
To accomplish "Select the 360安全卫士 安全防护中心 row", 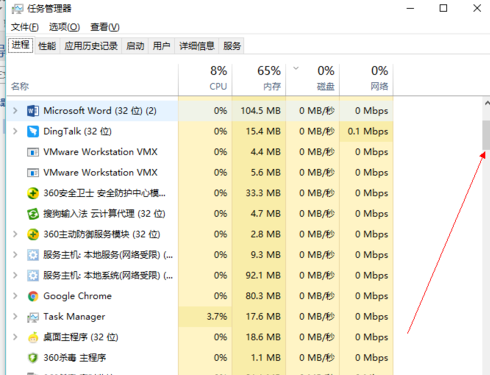I will (x=200, y=193).
